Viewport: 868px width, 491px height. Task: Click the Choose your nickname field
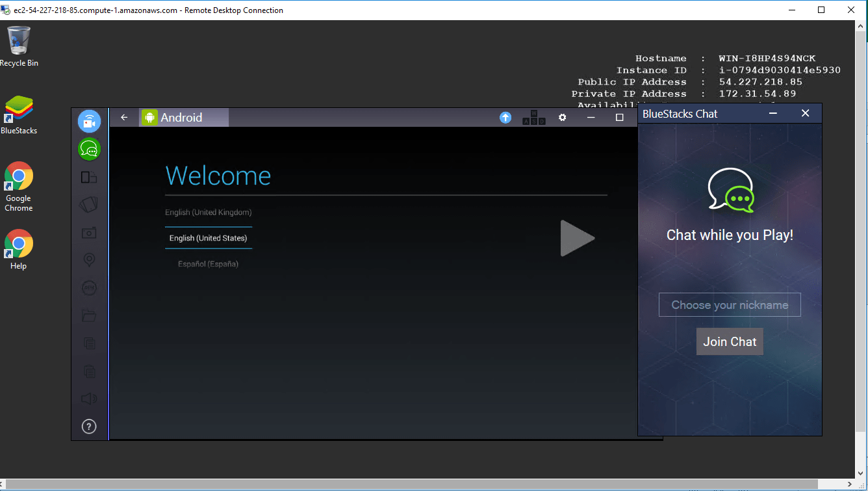tap(730, 305)
